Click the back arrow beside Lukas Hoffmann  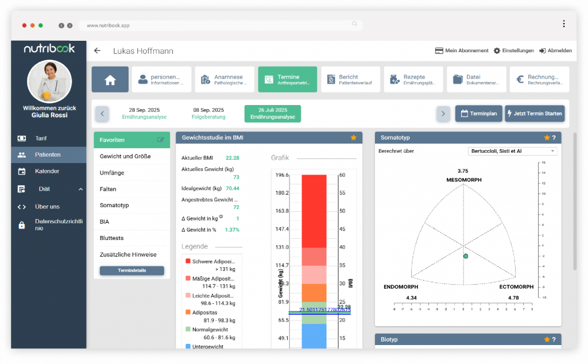97,51
